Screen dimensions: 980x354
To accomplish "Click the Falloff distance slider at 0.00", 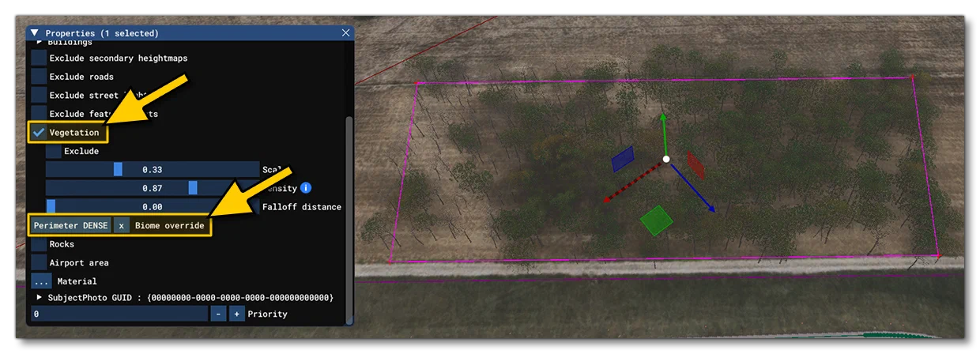I will [x=153, y=207].
